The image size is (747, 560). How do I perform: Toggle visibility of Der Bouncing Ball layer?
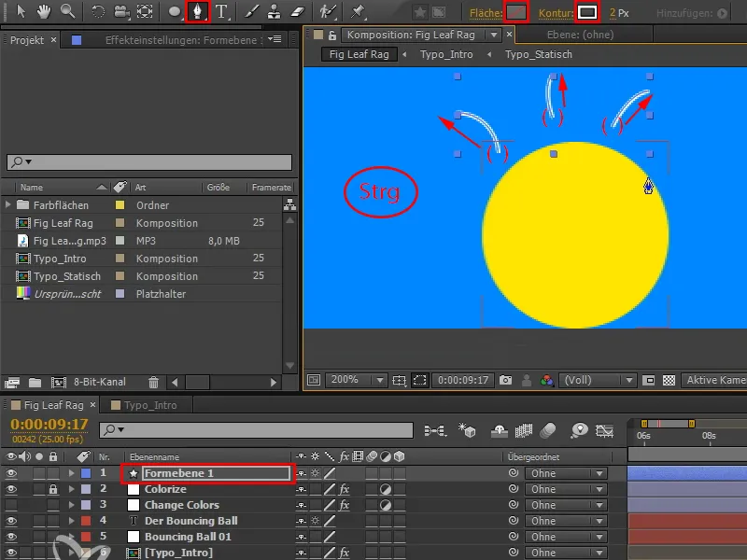coord(12,520)
